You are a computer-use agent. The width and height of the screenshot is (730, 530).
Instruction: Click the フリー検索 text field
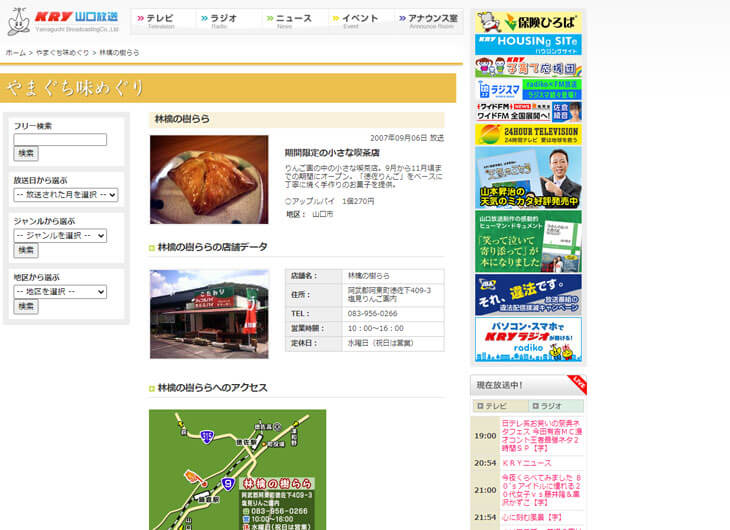point(60,140)
